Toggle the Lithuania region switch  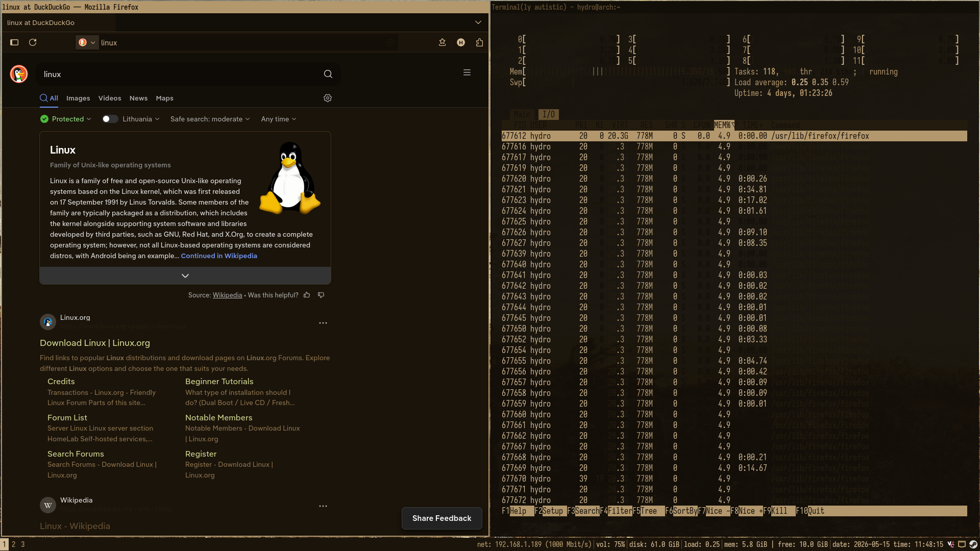click(110, 119)
